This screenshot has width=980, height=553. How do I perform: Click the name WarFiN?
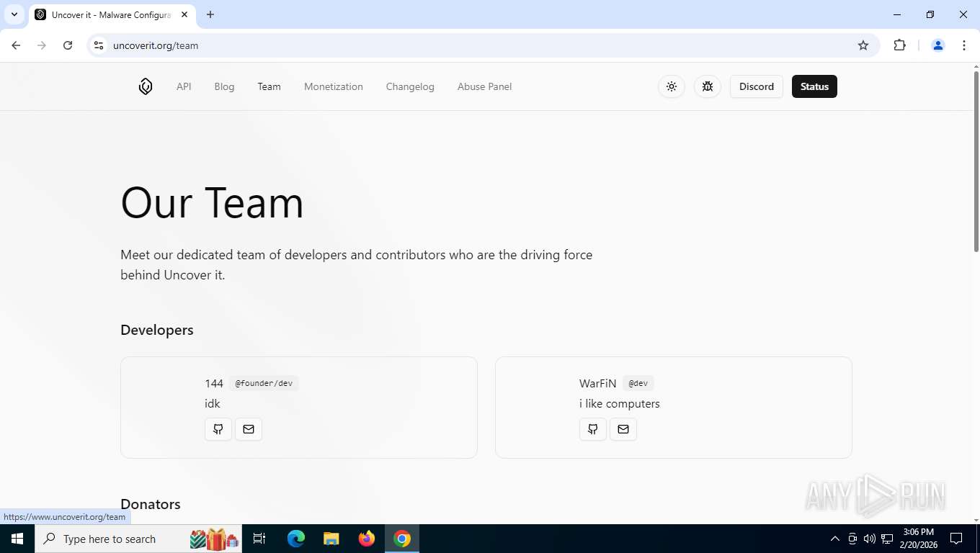[598, 383]
